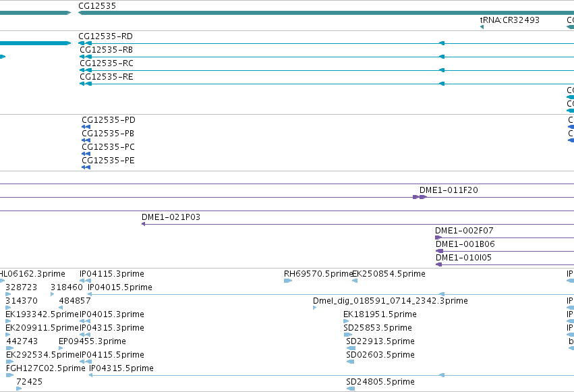Image resolution: width=574 pixels, height=392 pixels.
Task: Select EST EK193342.5prime label
Action: (42, 315)
